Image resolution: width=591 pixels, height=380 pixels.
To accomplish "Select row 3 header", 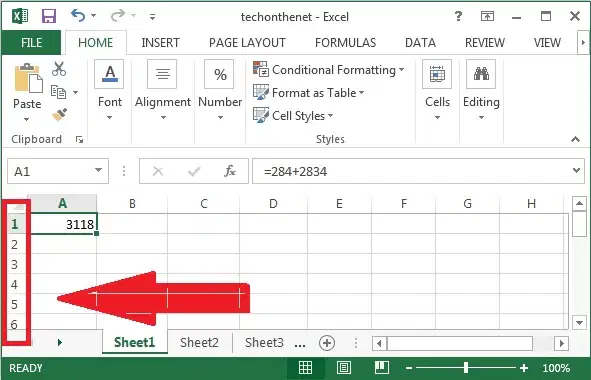I will [x=15, y=264].
